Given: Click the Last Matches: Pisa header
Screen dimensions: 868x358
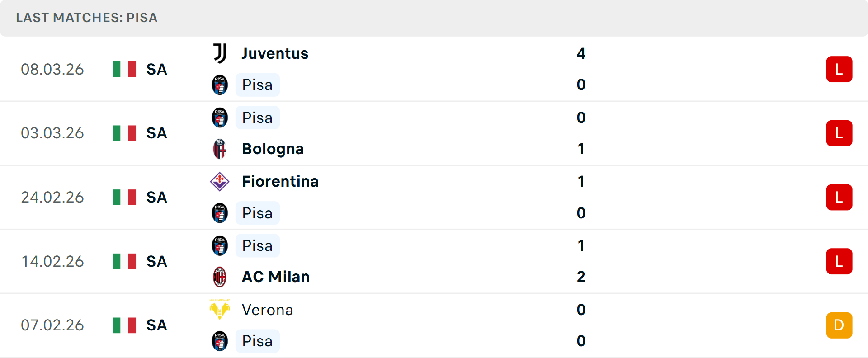Looking at the screenshot, I should (87, 18).
